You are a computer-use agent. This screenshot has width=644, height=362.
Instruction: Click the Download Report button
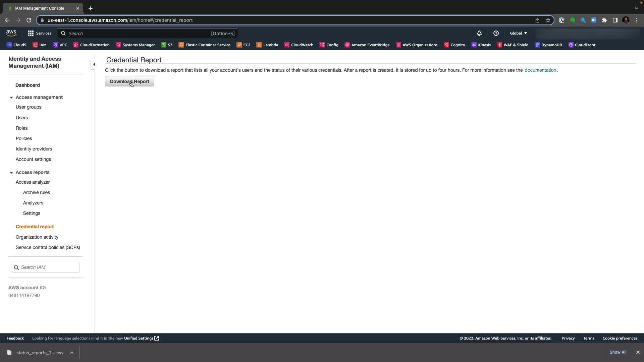tap(129, 81)
